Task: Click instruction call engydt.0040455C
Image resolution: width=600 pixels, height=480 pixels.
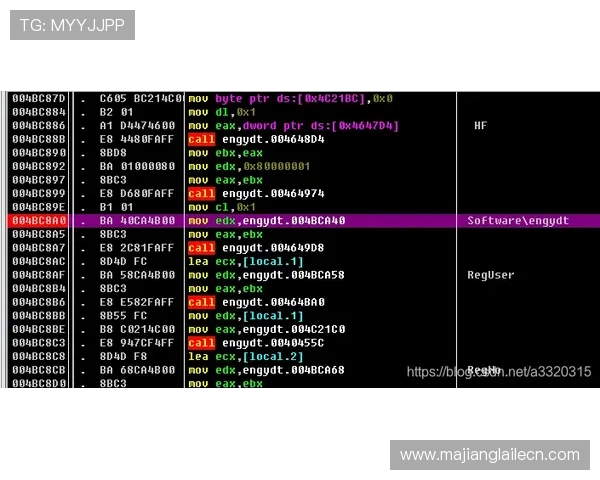Action: click(256, 343)
